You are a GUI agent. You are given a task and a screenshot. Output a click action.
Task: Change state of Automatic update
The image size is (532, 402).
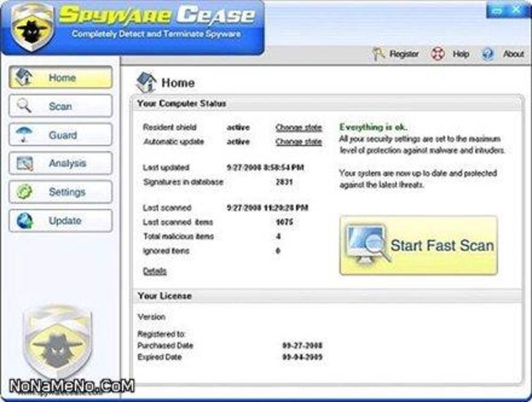(298, 141)
